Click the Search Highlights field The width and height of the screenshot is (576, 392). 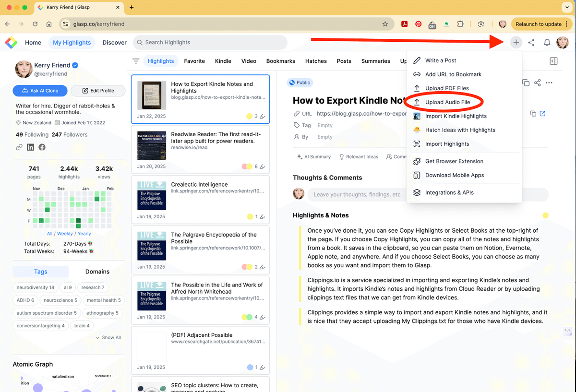[x=210, y=42]
